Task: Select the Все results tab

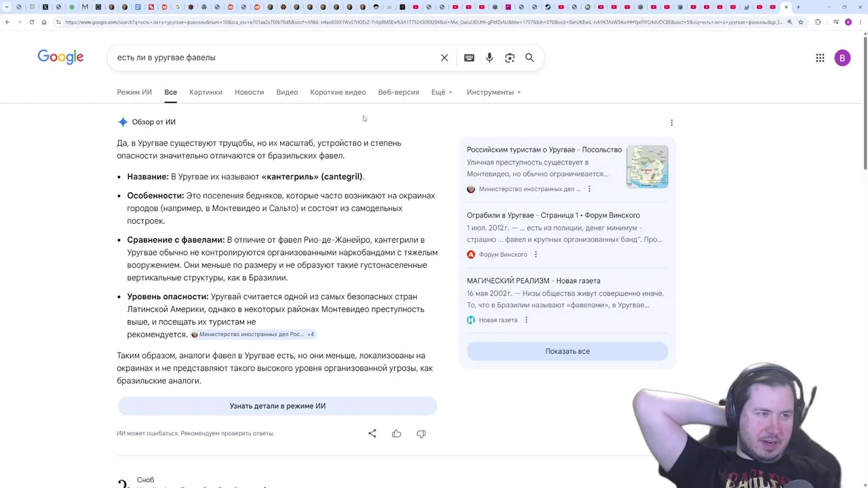Action: pos(170,92)
